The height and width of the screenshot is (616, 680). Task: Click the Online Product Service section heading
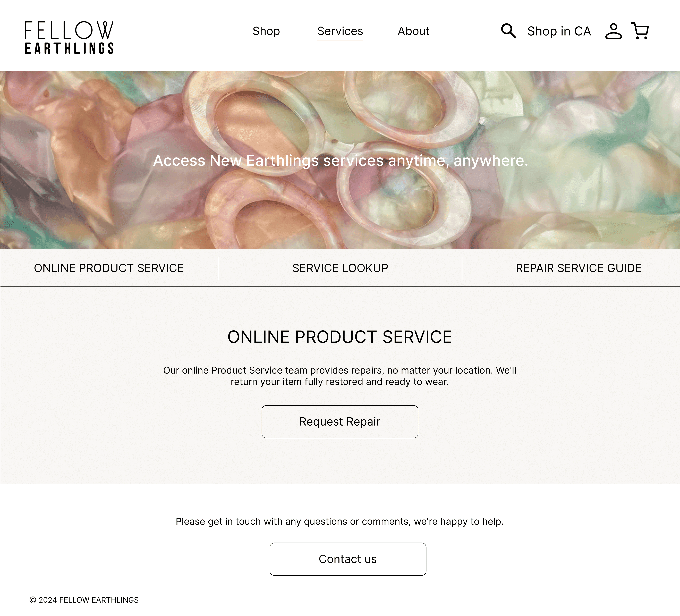340,337
